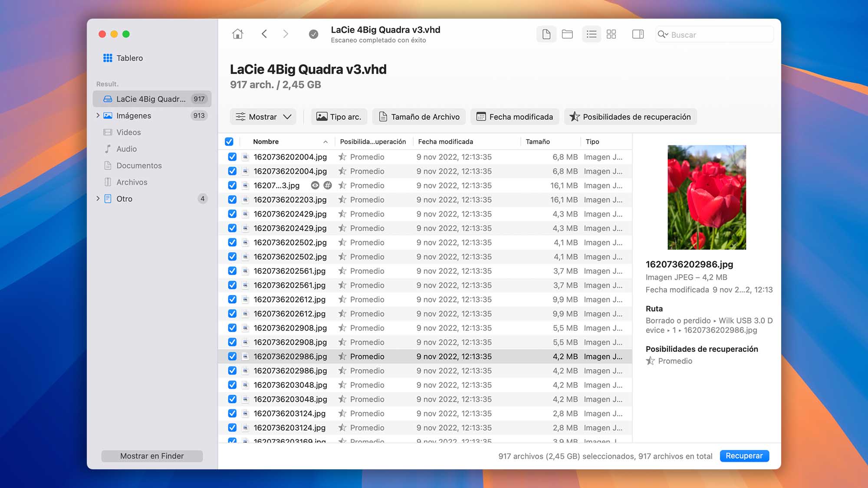This screenshot has height=488, width=868.
Task: Toggle the select-all checkbox in header
Action: click(229, 141)
